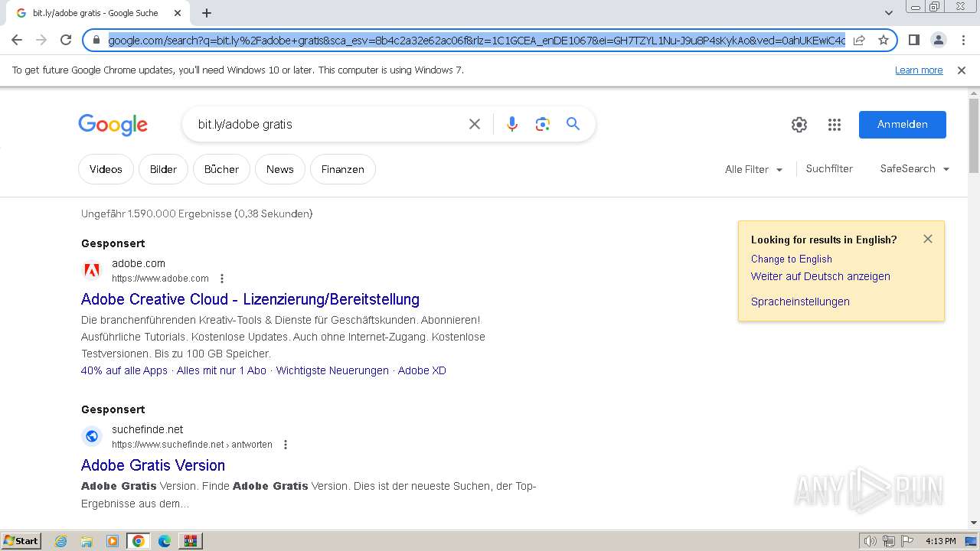Open the Suchfilter tools
Screen dimensions: 980x551
coord(829,169)
